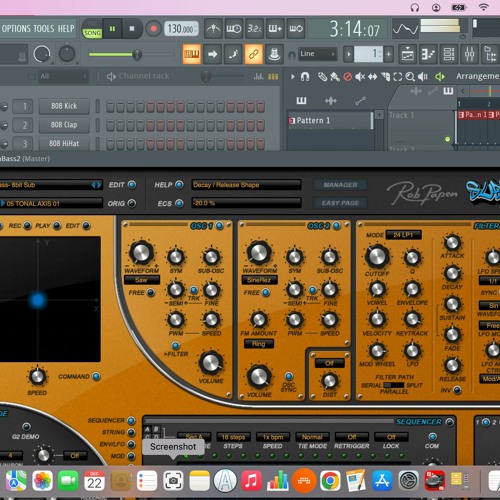Click the EASY PAGE button

[x=340, y=203]
